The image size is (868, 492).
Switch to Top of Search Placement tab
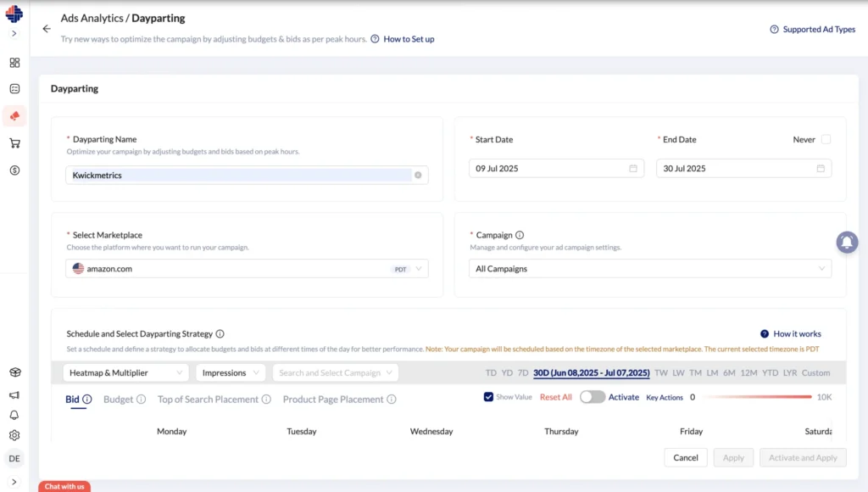coord(208,400)
